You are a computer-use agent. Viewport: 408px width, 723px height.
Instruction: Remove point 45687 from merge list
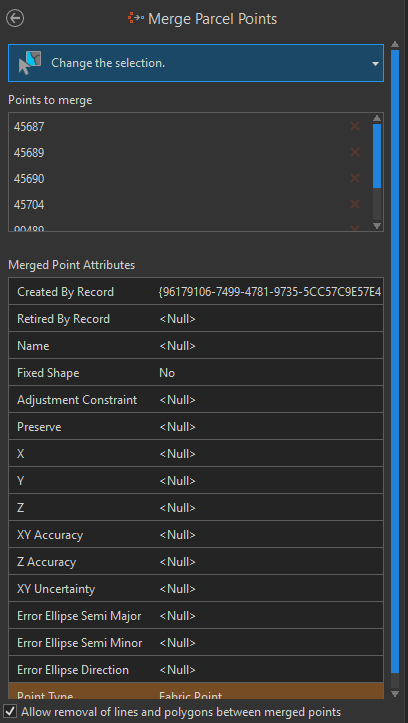[355, 126]
